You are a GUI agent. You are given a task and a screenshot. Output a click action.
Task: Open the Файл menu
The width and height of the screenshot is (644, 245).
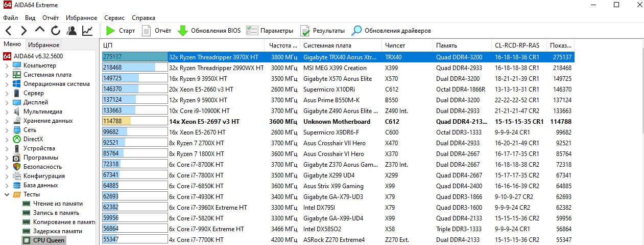[x=10, y=17]
